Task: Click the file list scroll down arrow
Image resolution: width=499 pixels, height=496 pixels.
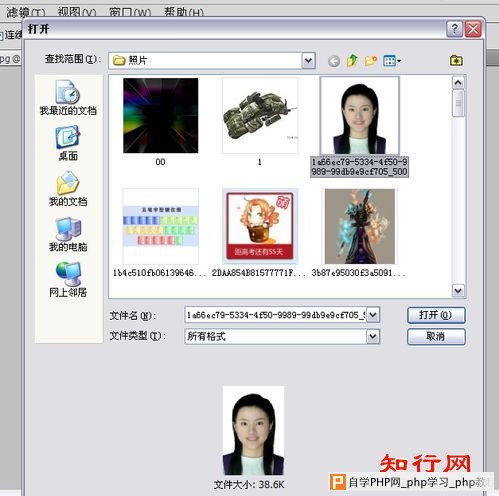Action: (458, 291)
